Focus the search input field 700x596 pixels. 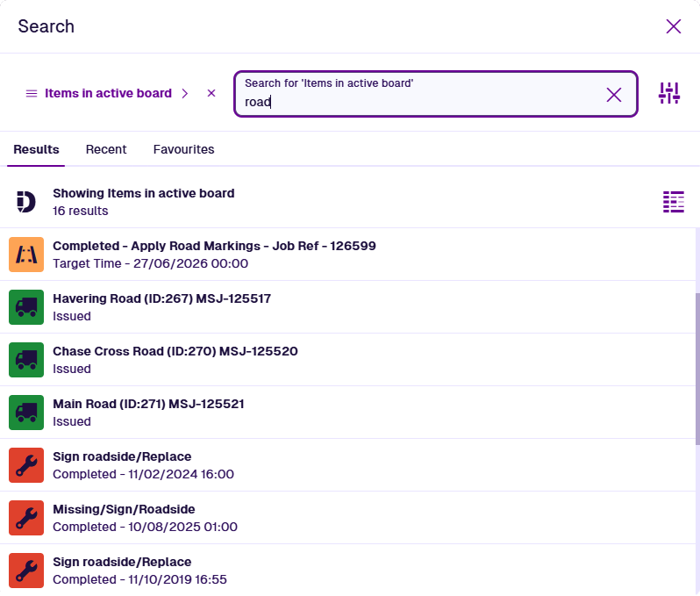point(421,102)
